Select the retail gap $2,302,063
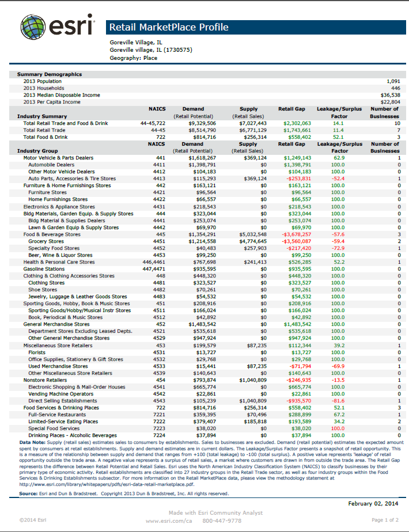Screen dimensions: 409x532 click(297, 123)
